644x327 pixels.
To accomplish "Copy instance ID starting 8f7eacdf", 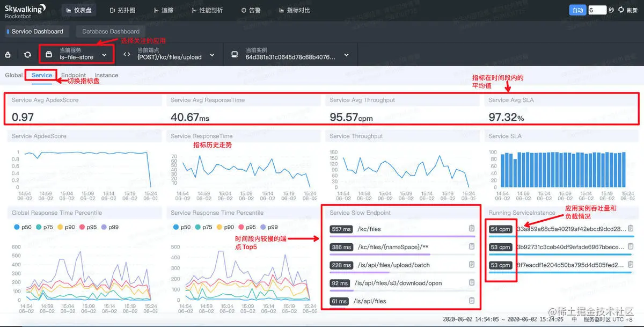I will click(631, 265).
